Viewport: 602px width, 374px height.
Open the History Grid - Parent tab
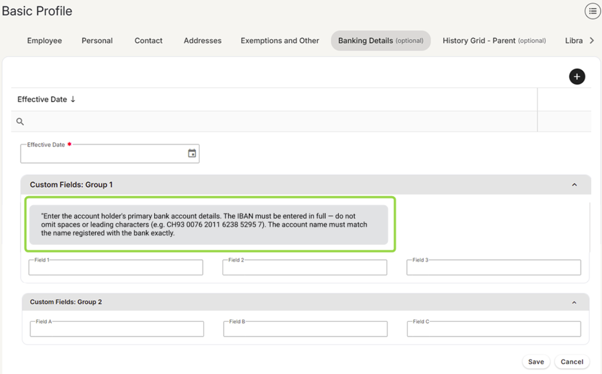point(494,41)
